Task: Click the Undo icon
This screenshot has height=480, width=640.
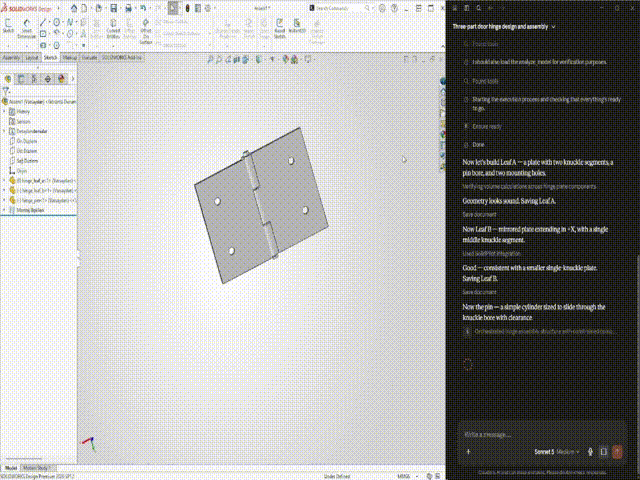Action: coord(143,8)
